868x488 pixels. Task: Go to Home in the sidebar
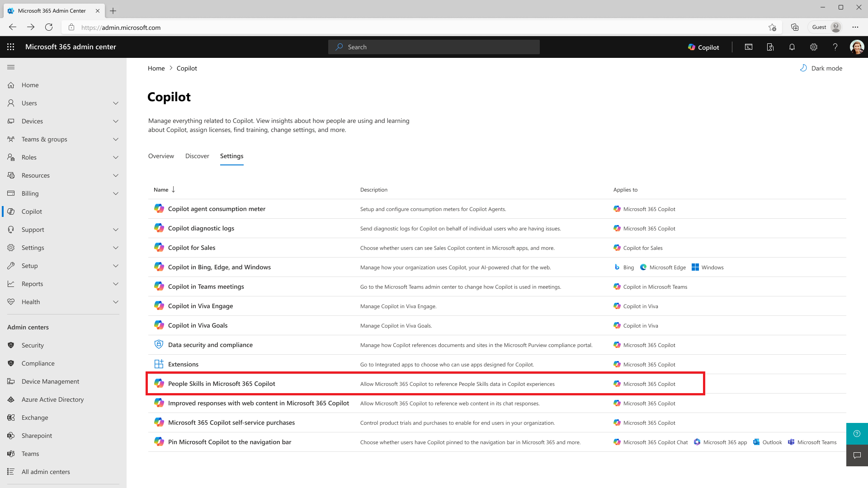tap(30, 85)
